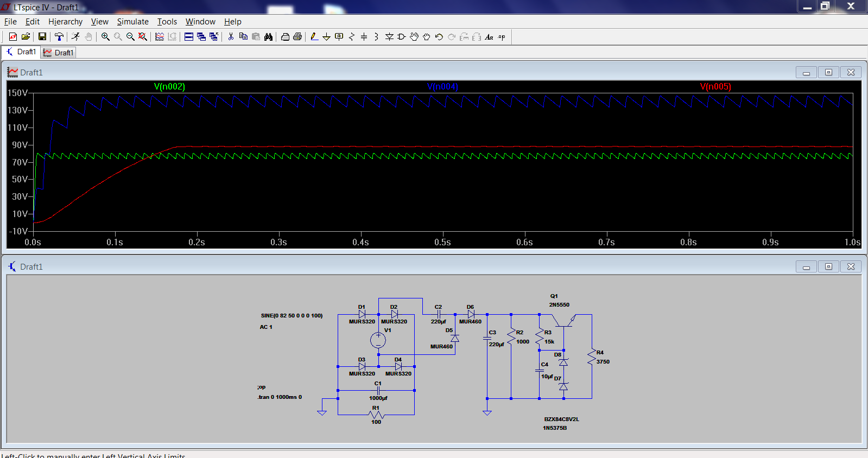The width and height of the screenshot is (868, 458).
Task: Minimize the waveform Draft1 sub-window
Action: coord(806,72)
